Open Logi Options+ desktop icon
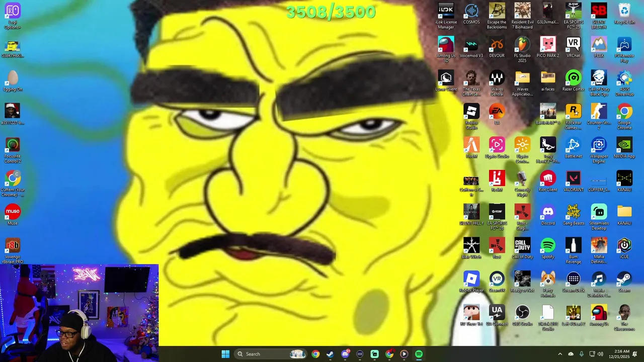The image size is (644, 362). tap(13, 16)
